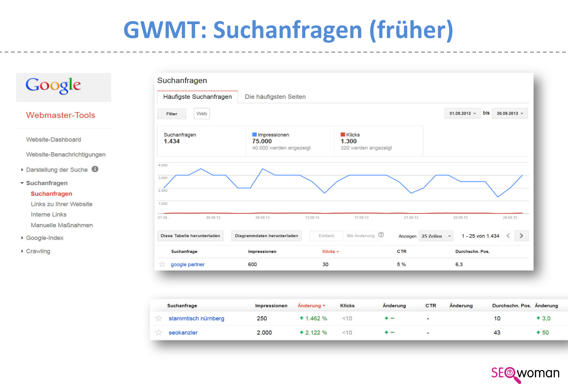
Task: Open google partner query link
Action: pyautogui.click(x=188, y=265)
